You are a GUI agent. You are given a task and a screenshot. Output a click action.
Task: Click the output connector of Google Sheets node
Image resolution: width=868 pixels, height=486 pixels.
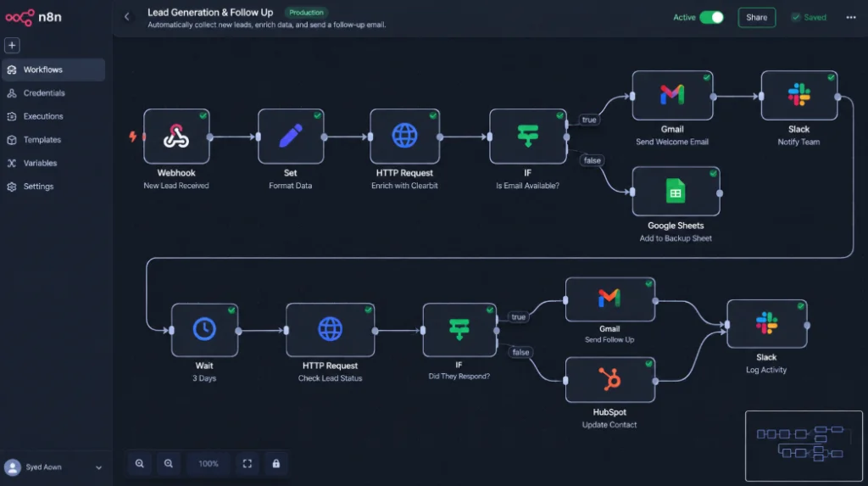point(720,193)
